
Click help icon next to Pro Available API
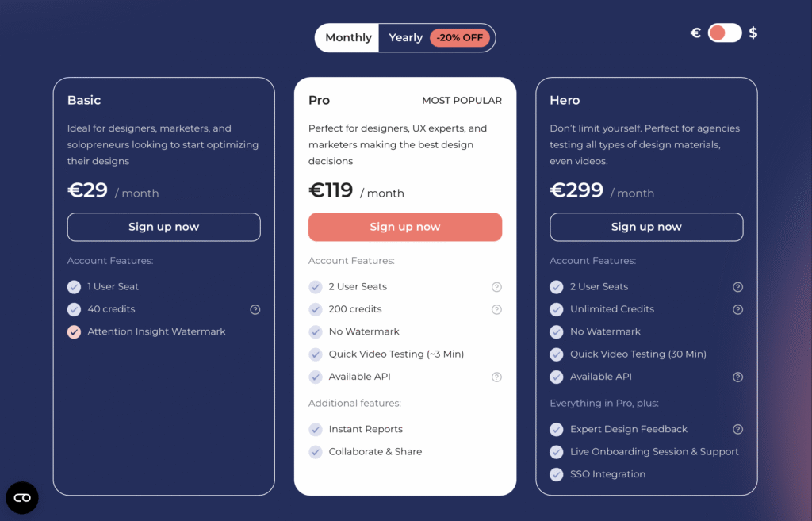pos(496,377)
